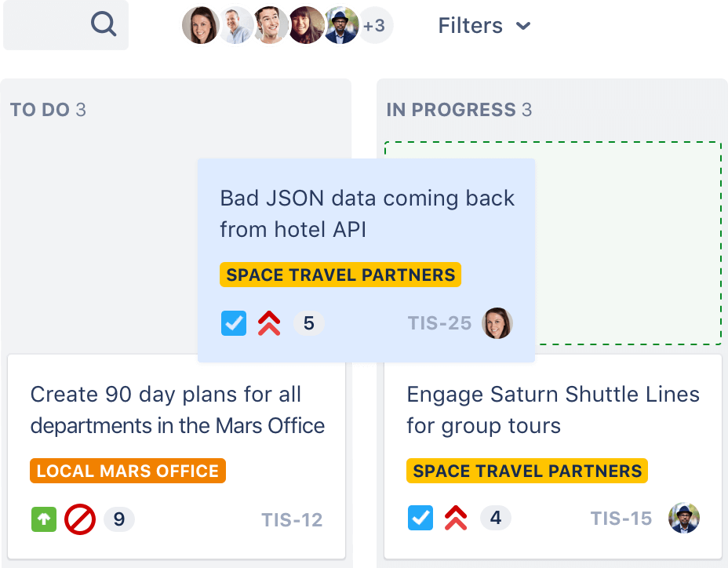
Task: Open issue TIS-25 via its key link
Action: 439,322
